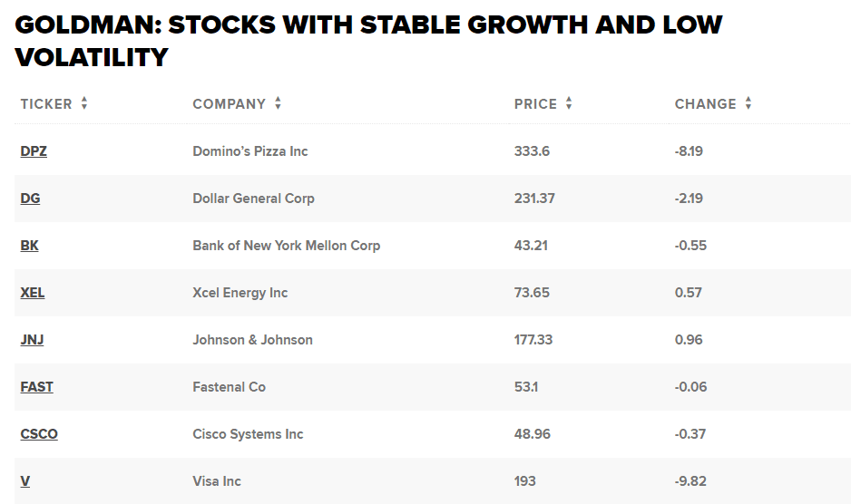Open the XEL ticker link

[x=33, y=293]
